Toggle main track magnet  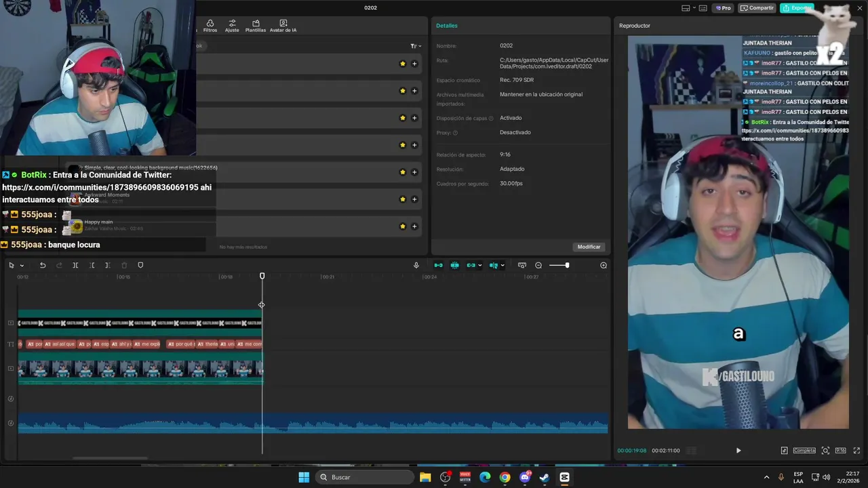click(x=438, y=265)
